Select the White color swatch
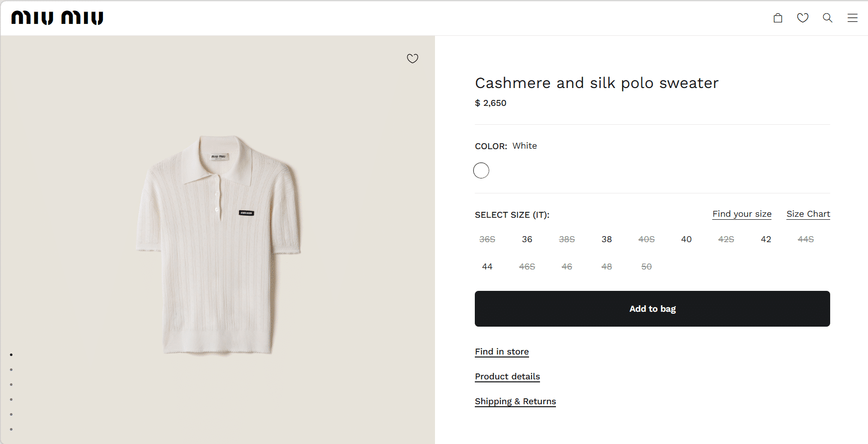The height and width of the screenshot is (444, 868). tap(481, 171)
